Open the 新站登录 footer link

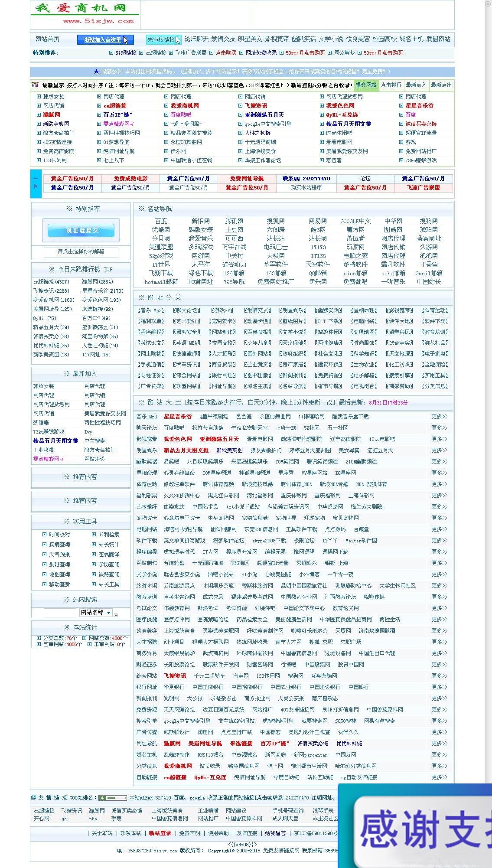point(160,833)
